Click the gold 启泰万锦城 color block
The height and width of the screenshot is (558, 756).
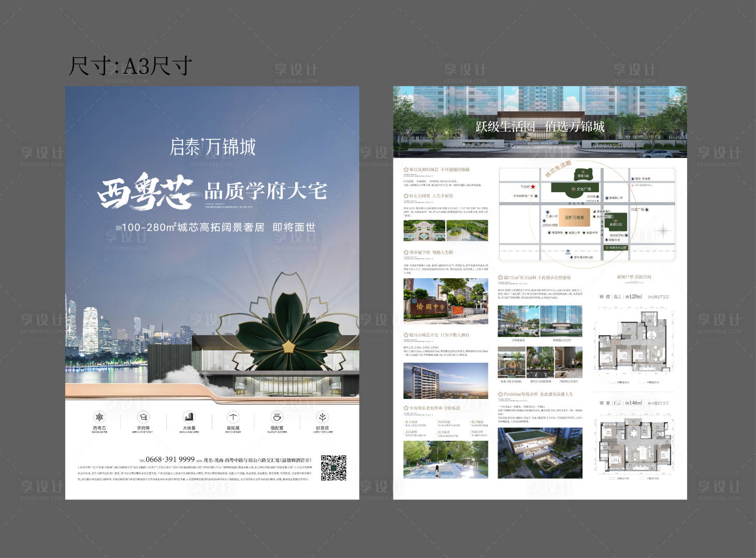[574, 218]
